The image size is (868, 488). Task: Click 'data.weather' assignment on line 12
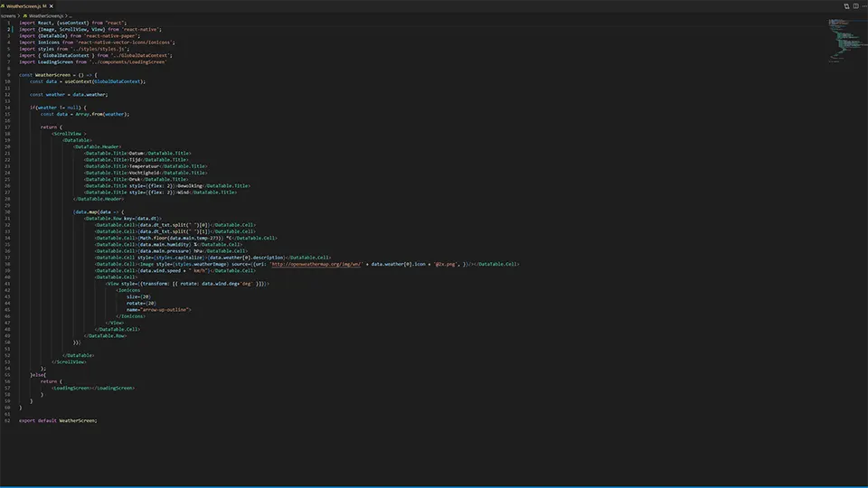(90, 95)
